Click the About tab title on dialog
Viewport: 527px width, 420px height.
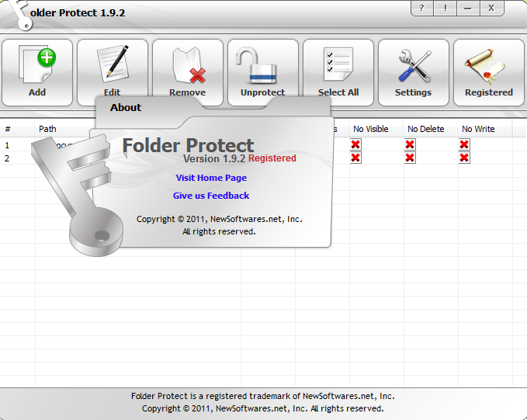pos(126,108)
